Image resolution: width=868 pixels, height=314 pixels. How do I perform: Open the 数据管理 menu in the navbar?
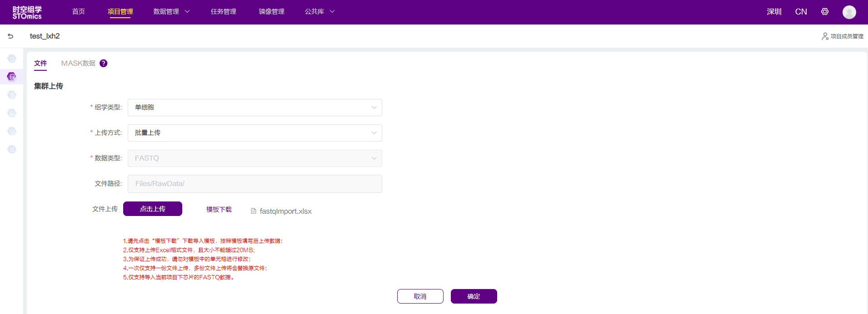click(171, 12)
